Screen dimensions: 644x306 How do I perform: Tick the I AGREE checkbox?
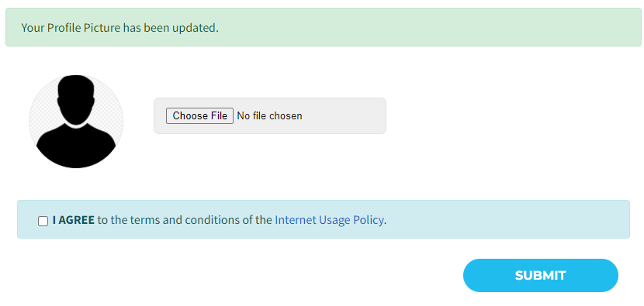tap(43, 221)
